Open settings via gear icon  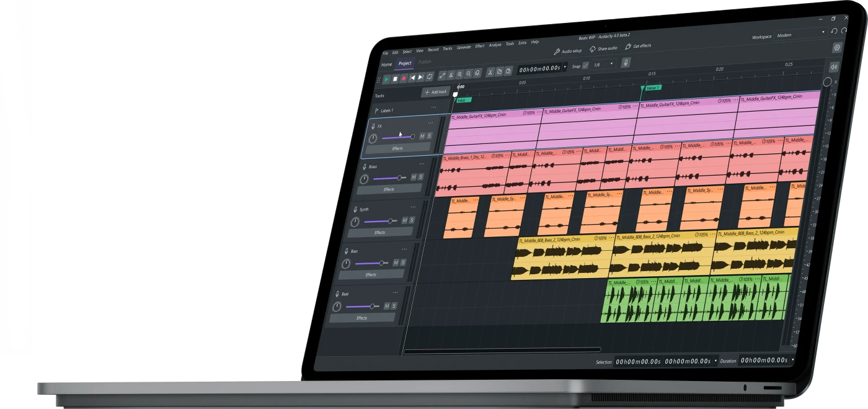click(x=837, y=48)
